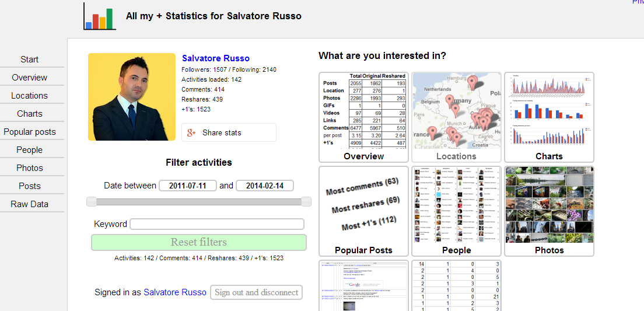Image resolution: width=644 pixels, height=311 pixels.
Task: Click the Posts total value 2055
Action: 355,83
